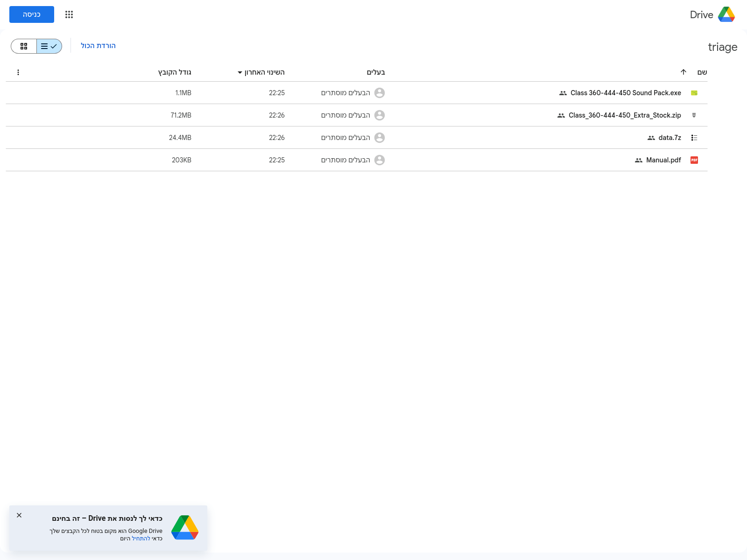
Task: Click the Google Drive logo
Action: click(726, 14)
